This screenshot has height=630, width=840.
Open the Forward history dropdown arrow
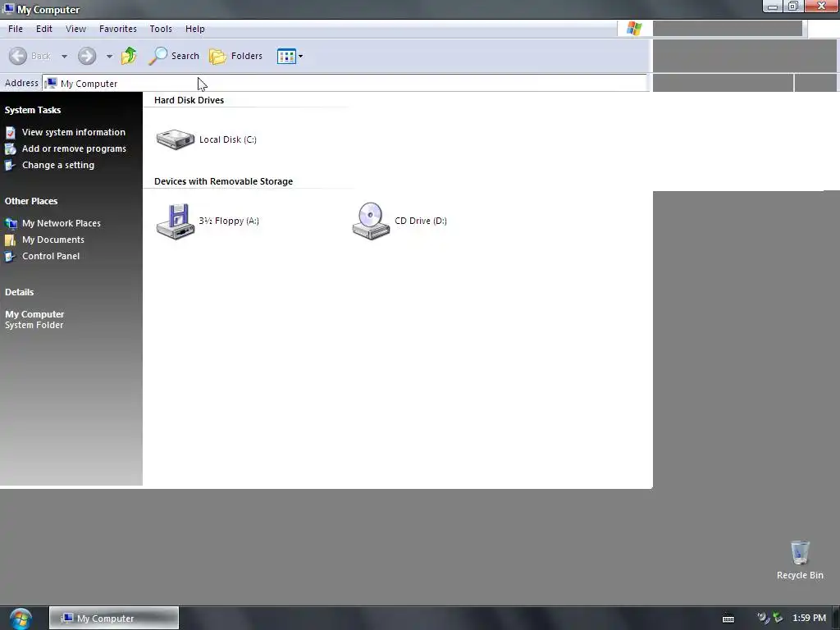109,57
